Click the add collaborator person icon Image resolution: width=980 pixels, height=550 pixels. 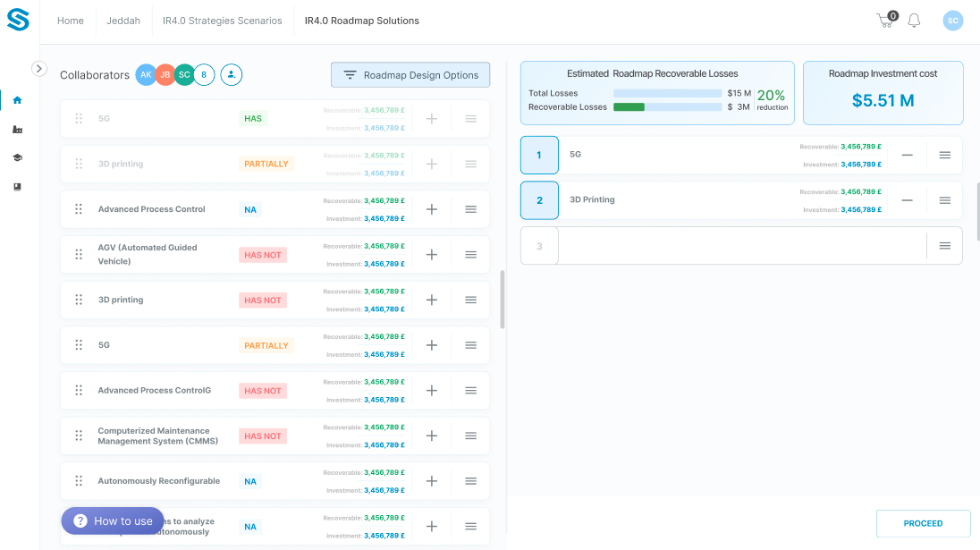point(231,75)
